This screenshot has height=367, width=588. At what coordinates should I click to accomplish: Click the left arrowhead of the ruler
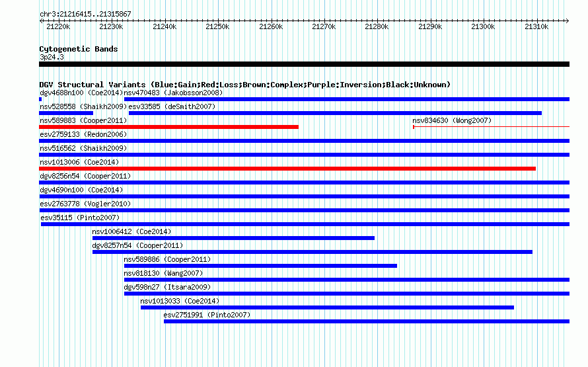pos(41,20)
